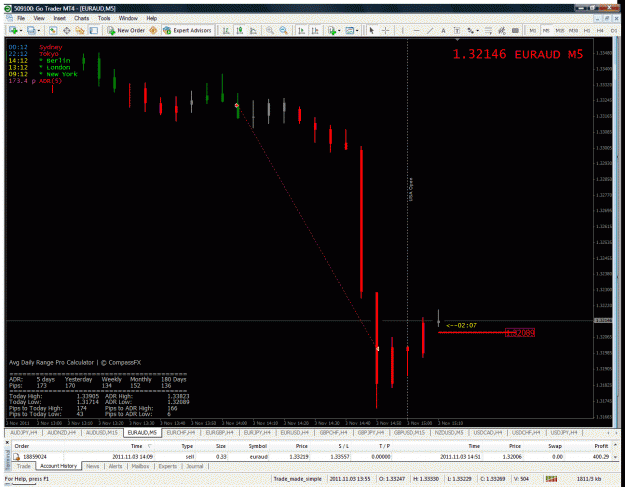
Task: Click the Trade_made_simple profile in status bar
Action: 297,479
